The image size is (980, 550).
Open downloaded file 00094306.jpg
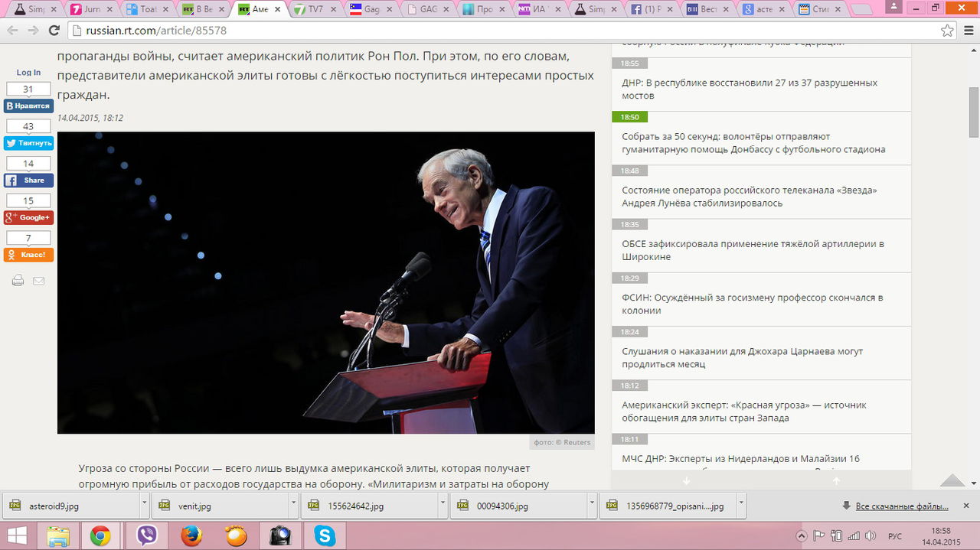(518, 506)
